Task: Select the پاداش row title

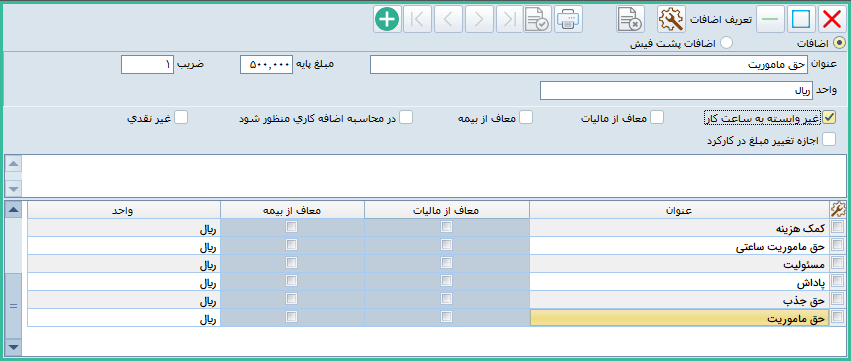Action: pyautogui.click(x=679, y=281)
